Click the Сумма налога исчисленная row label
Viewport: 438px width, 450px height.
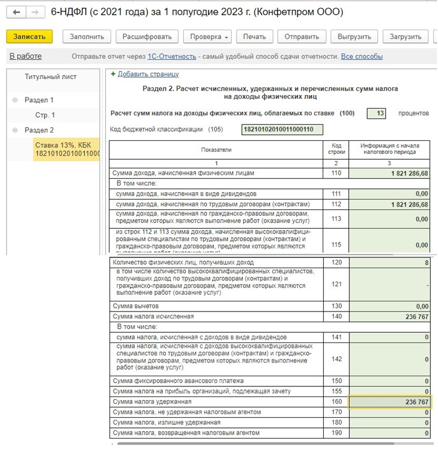[x=153, y=316]
